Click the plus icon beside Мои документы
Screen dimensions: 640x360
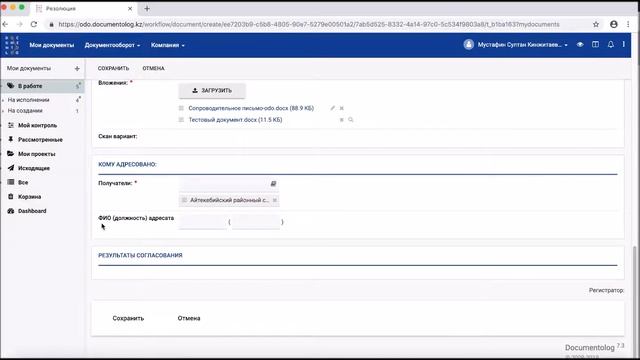click(77, 69)
